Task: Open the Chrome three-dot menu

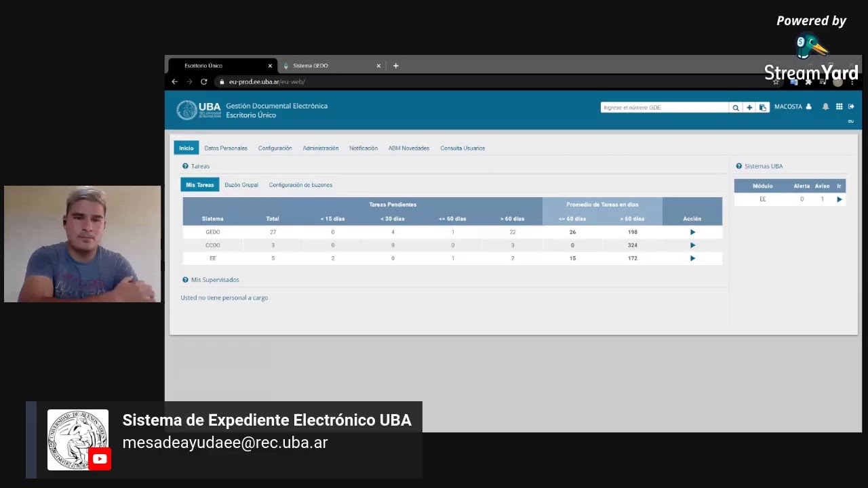Action: coord(852,81)
